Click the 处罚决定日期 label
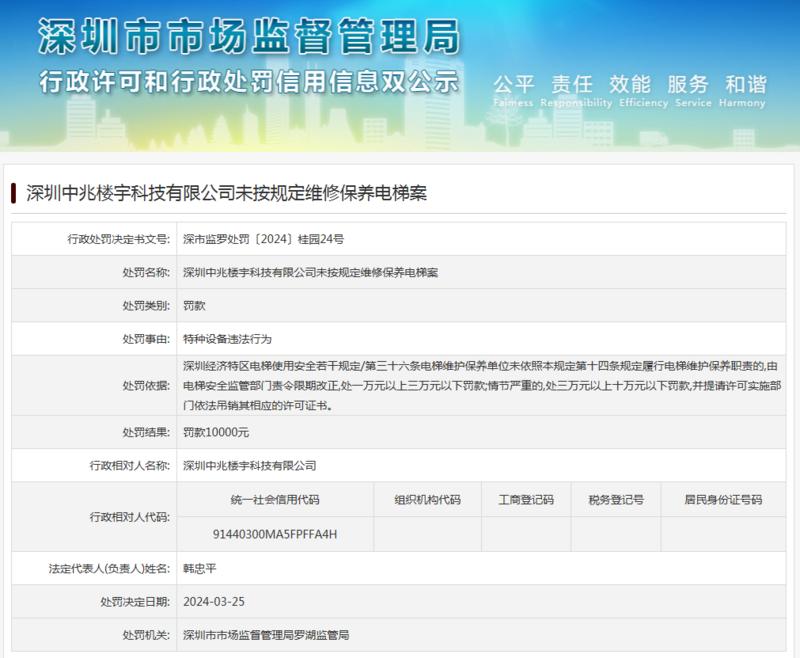Viewport: 800px width, 658px height. (x=135, y=602)
